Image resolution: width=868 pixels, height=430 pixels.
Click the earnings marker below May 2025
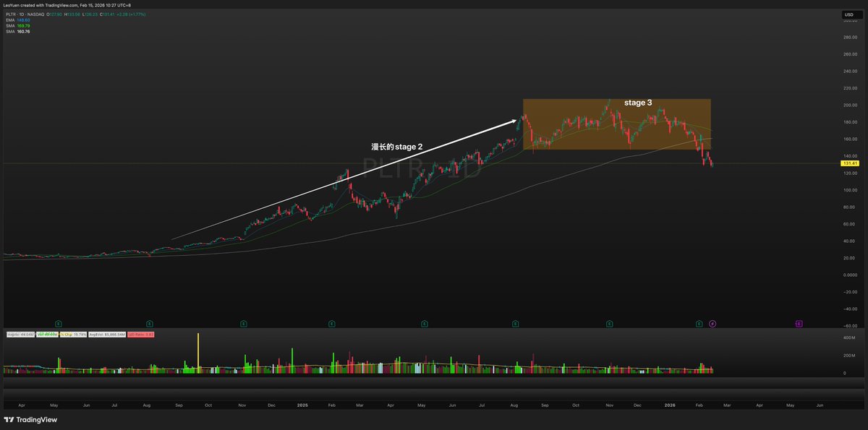click(424, 324)
